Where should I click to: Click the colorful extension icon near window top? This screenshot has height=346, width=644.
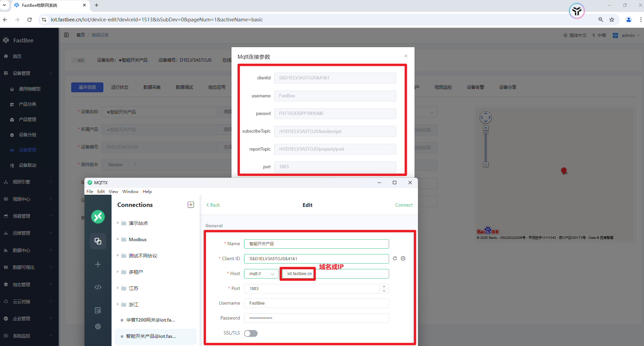577,11
